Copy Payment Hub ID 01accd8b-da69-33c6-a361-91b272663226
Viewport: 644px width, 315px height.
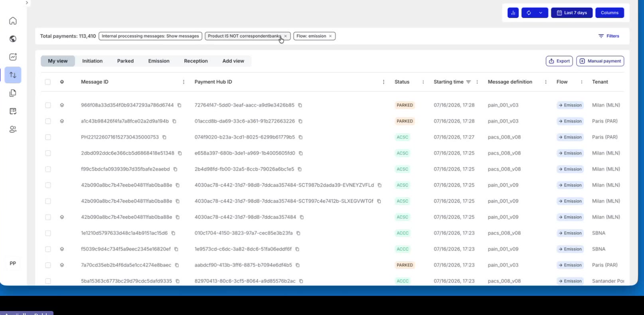[300, 121]
